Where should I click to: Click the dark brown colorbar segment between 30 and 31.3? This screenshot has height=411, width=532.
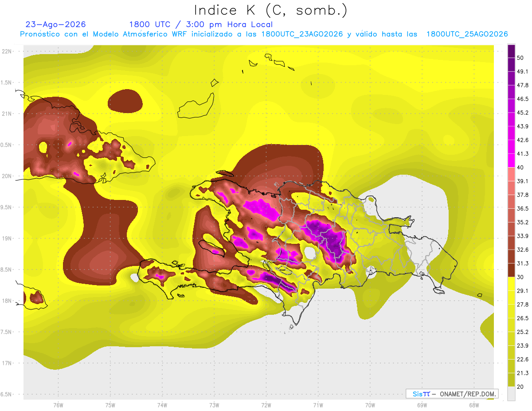pyautogui.click(x=511, y=270)
